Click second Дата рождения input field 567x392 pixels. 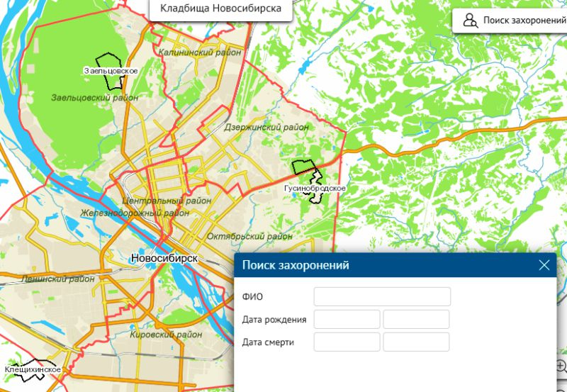[x=416, y=319]
